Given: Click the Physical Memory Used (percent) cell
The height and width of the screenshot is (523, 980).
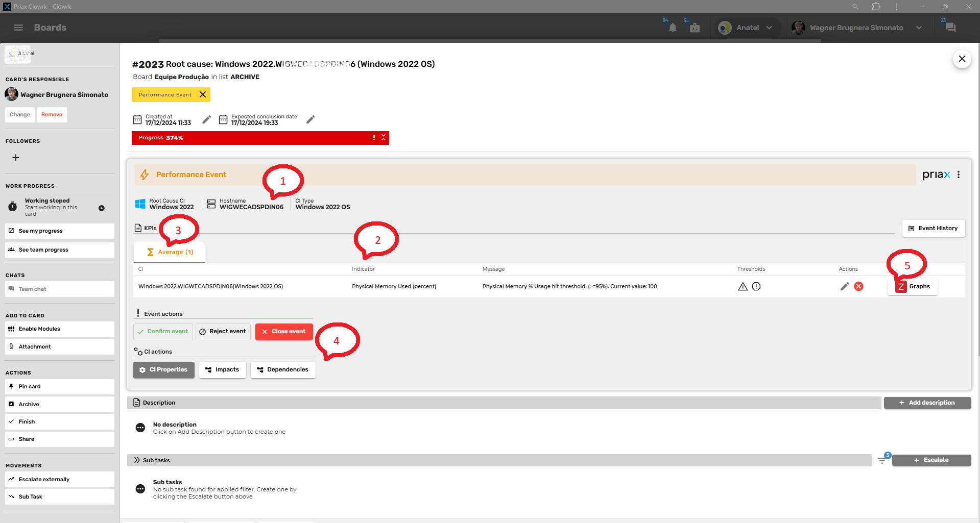Looking at the screenshot, I should click(x=394, y=286).
